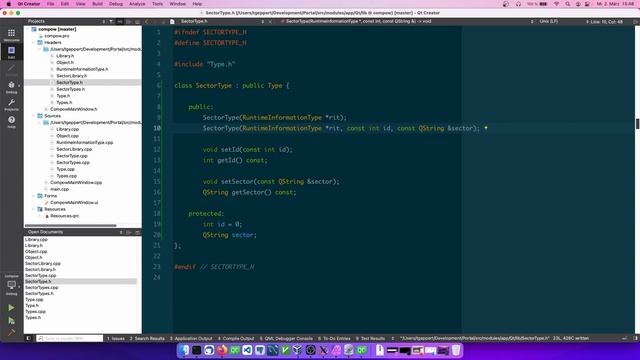The image size is (640, 360).
Task: Run the project with green play button
Action: click(x=11, y=308)
